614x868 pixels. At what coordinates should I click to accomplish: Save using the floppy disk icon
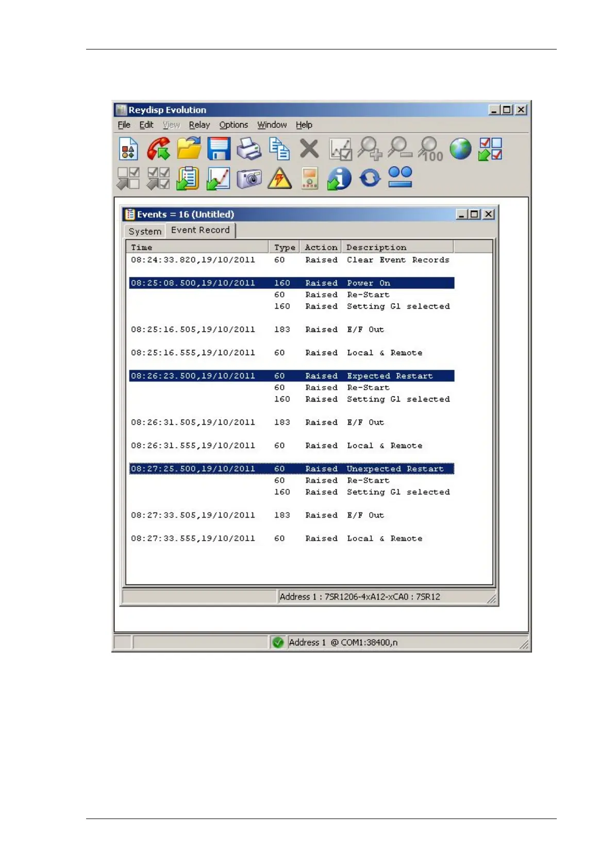[x=219, y=149]
